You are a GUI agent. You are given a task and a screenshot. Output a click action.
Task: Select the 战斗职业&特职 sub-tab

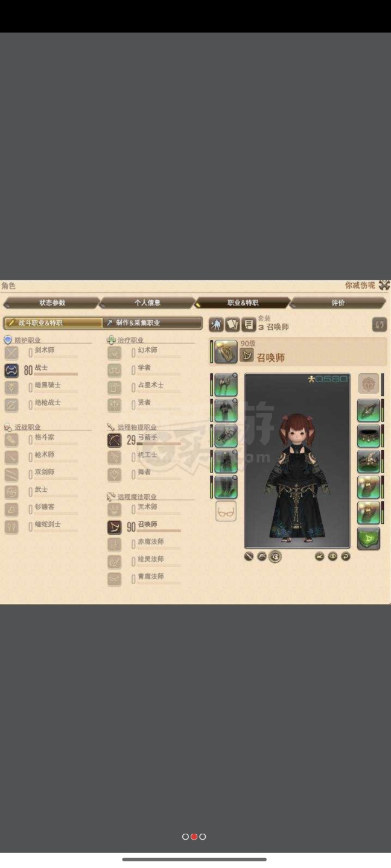pyautogui.click(x=53, y=323)
